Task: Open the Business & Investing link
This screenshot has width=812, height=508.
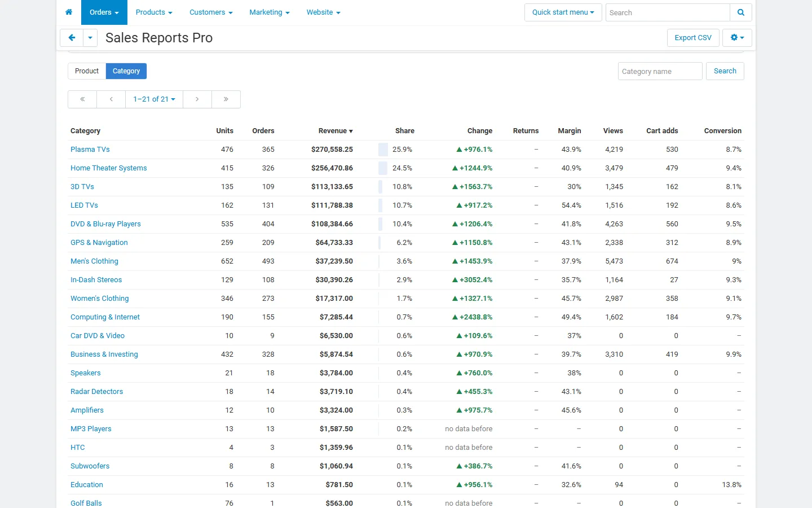Action: (x=104, y=354)
